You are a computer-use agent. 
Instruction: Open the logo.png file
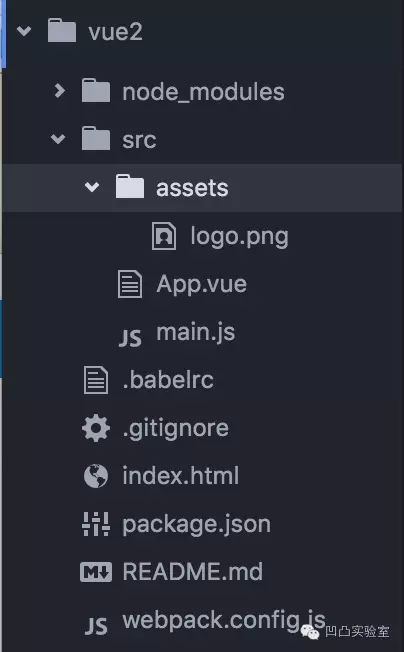click(239, 237)
